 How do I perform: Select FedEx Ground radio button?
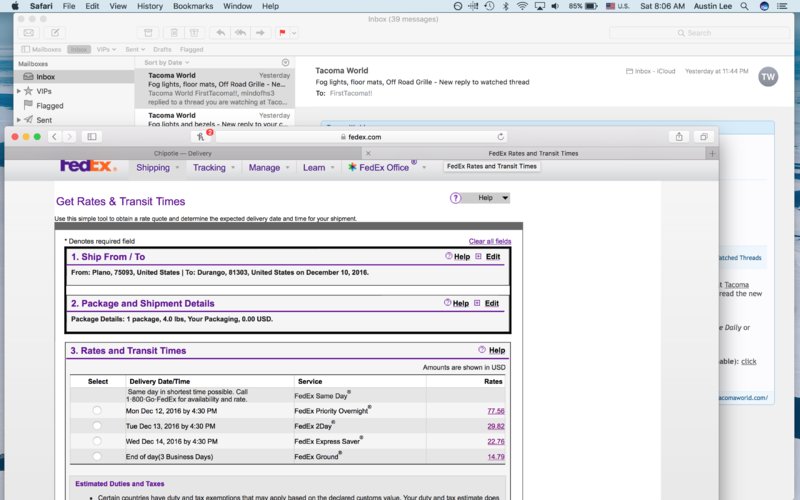click(x=97, y=457)
